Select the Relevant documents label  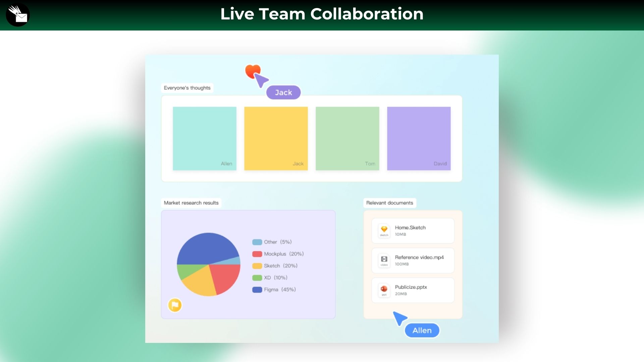tap(389, 203)
